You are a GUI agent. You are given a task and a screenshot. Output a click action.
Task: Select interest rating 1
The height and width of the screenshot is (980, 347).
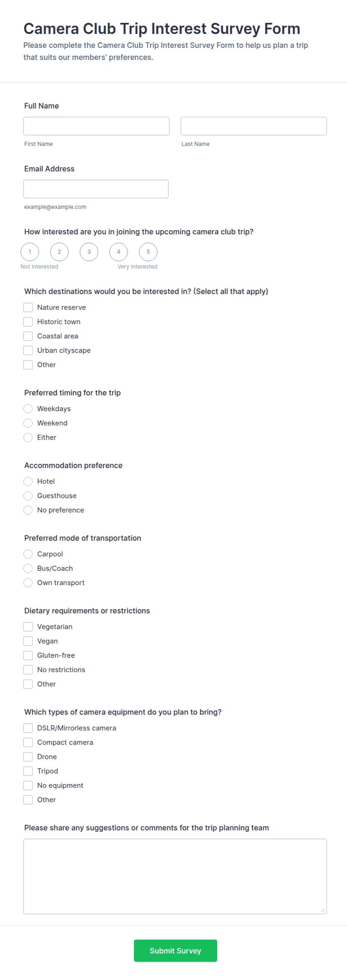pyautogui.click(x=30, y=252)
